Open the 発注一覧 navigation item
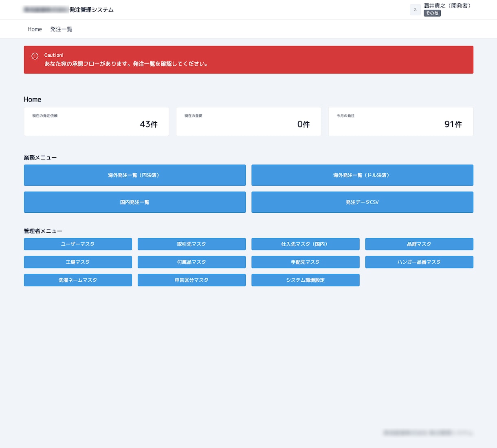Screen dimensions: 497x448 (x=61, y=29)
